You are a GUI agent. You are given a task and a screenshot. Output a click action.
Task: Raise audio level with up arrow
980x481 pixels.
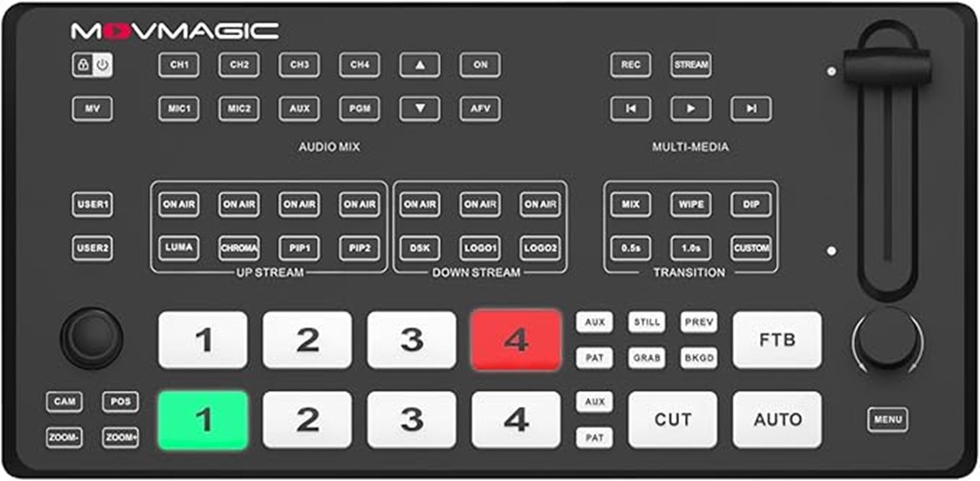(420, 65)
